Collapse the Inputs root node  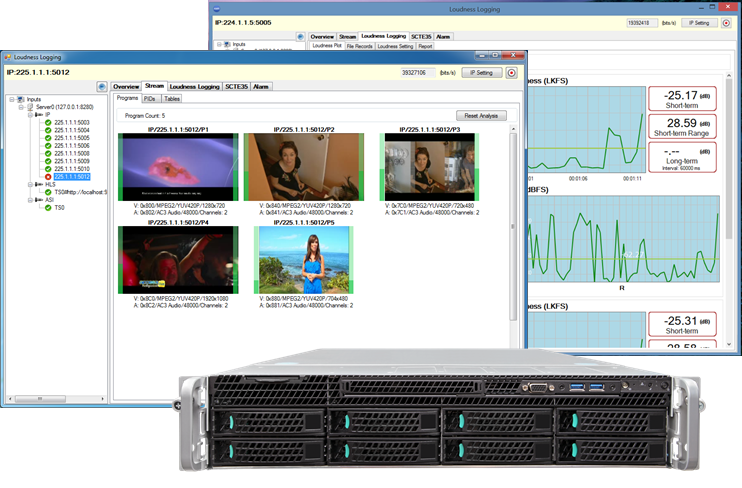click(12, 99)
